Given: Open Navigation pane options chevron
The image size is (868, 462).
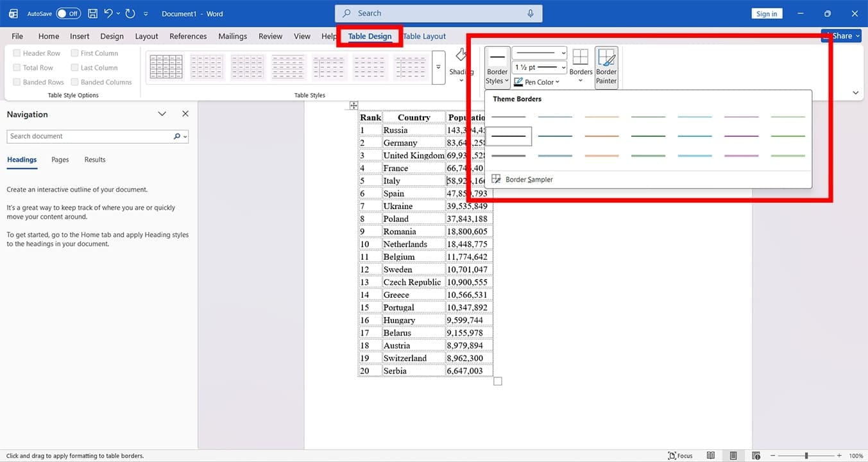Looking at the screenshot, I should tap(162, 114).
